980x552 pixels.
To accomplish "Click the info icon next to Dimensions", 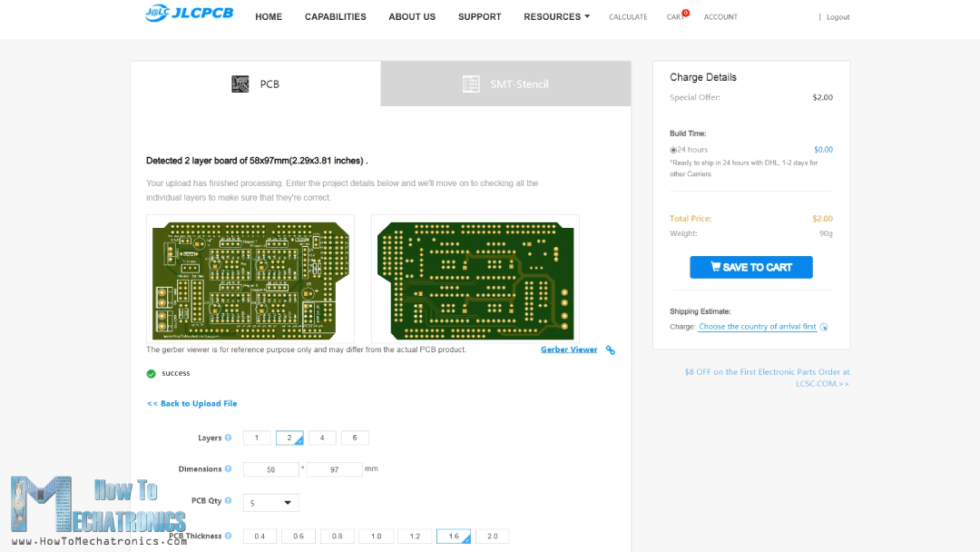I will point(228,468).
